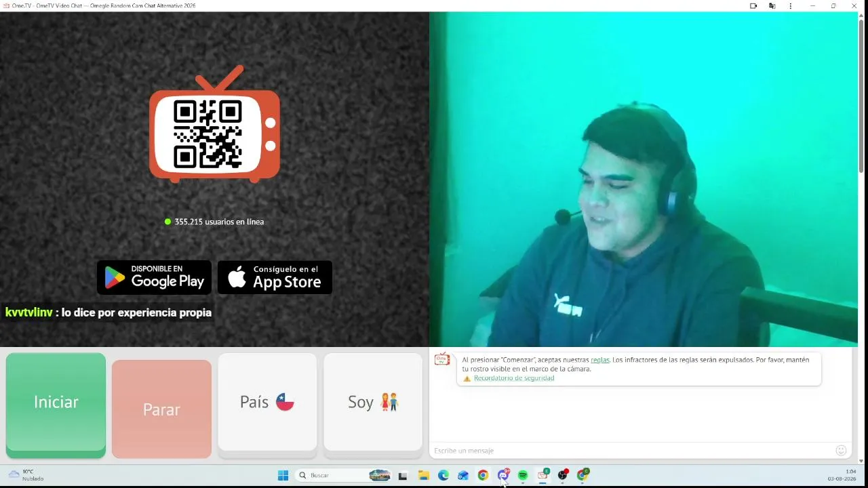Open the Windows Start menu
The width and height of the screenshot is (868, 488).
[x=283, y=475]
